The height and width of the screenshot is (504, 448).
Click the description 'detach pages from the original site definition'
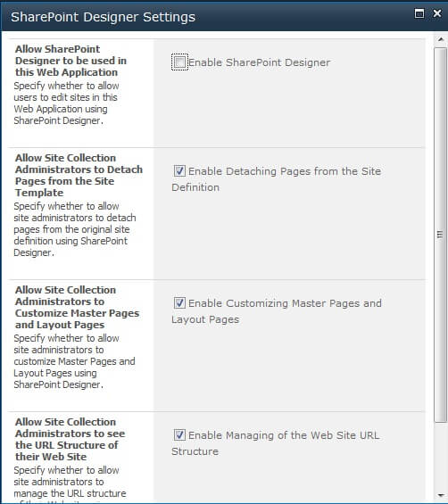tap(75, 229)
